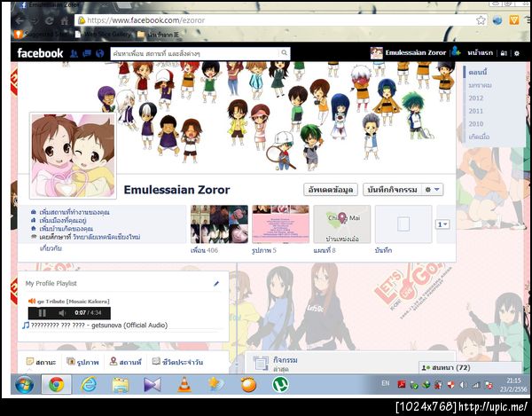The image size is (532, 416).
Task: Open the friends thumbnail tile
Action: point(219,224)
